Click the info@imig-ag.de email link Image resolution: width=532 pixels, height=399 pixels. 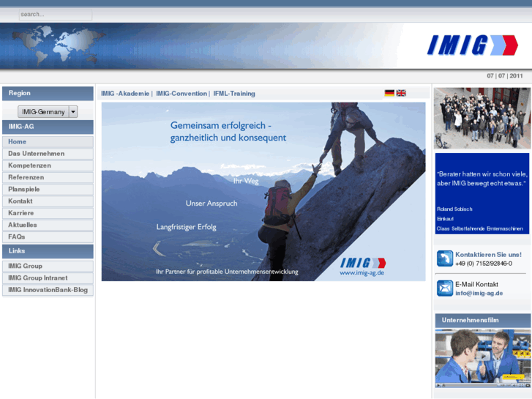pos(479,293)
